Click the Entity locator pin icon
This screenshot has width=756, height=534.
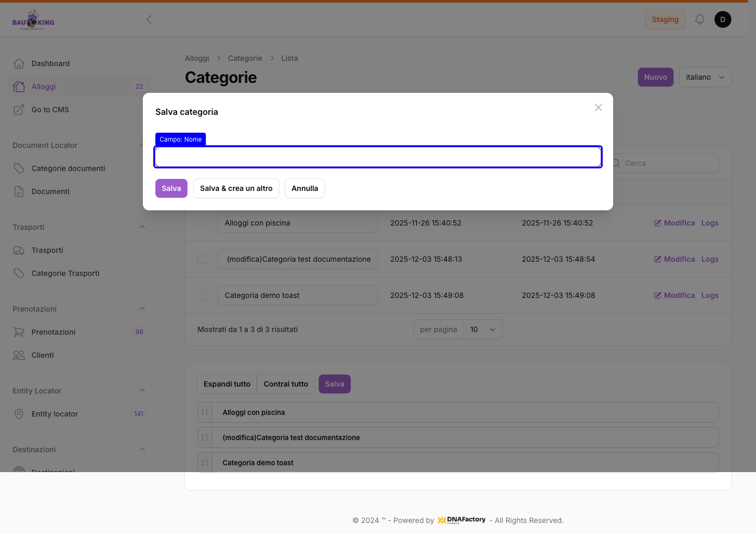point(19,414)
